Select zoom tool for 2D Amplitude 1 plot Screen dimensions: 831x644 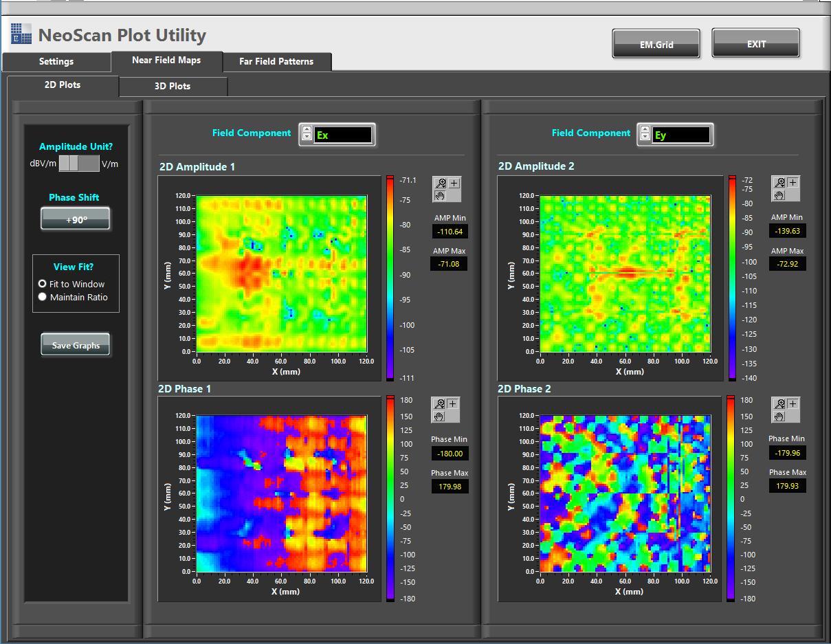[x=441, y=183]
